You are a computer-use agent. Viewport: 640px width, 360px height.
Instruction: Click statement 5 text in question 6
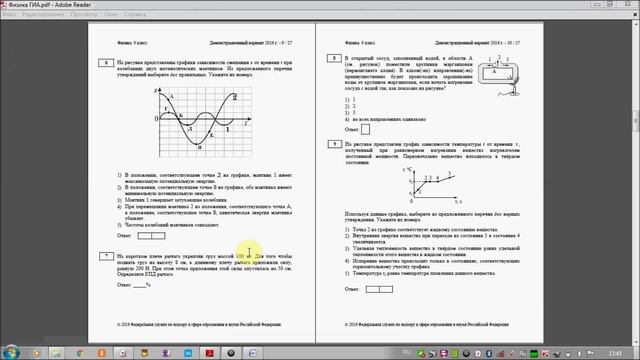pyautogui.click(x=172, y=225)
